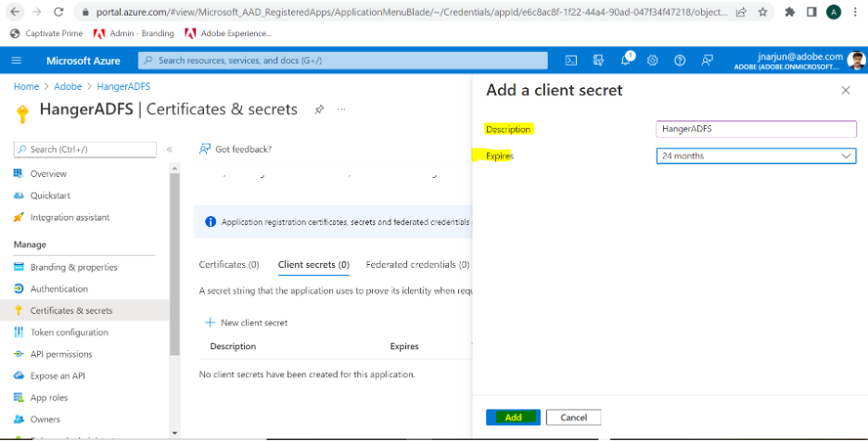Click the Search resources, services, and docs box
The height and width of the screenshot is (441, 868).
343,60
